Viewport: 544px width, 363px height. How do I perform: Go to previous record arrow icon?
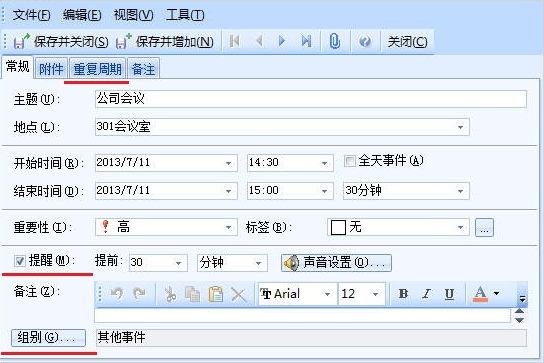[258, 42]
